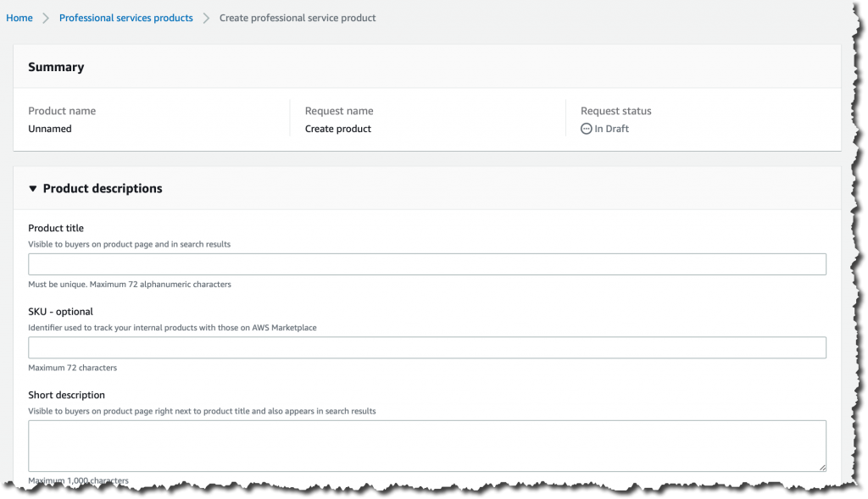Viewport: 868px width, 499px height.
Task: Select the Create professional service product breadcrumb
Action: coord(298,17)
